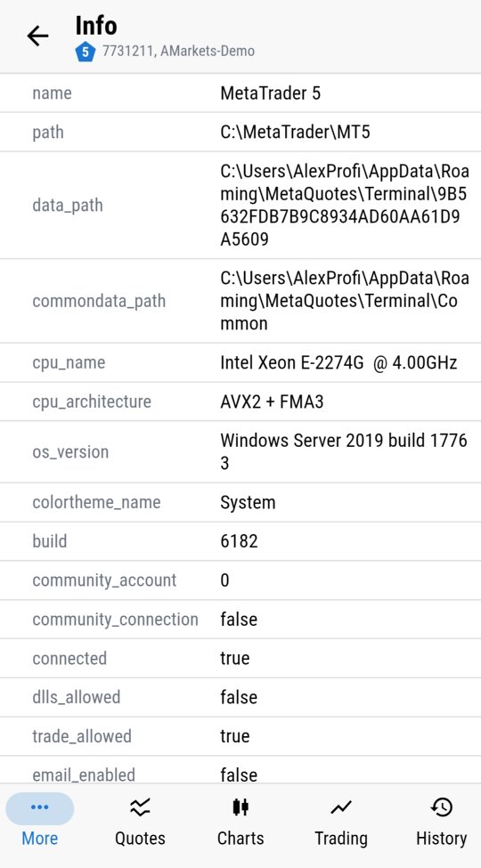Viewport: 481px width, 868px height.
Task: Select the account text 7731211, AMarkets-Demo
Action: (x=178, y=52)
